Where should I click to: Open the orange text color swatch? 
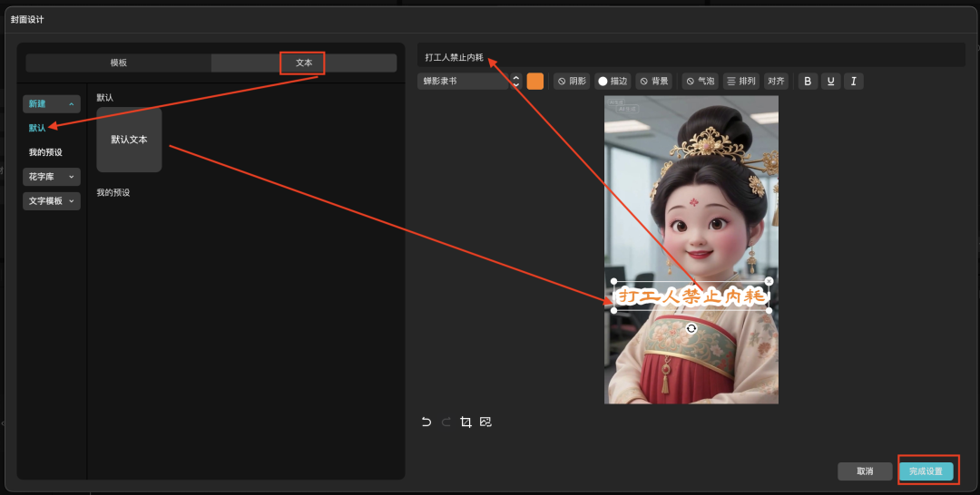(x=535, y=82)
